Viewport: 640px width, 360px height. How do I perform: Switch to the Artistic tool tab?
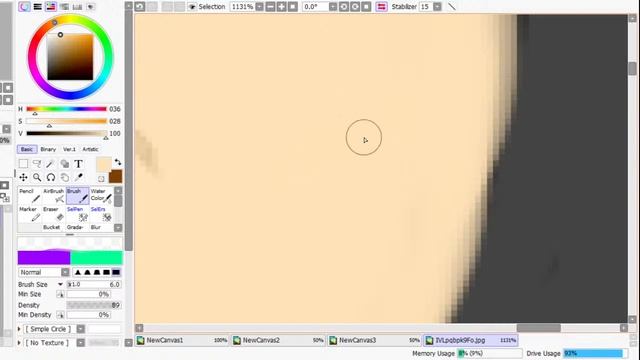[x=90, y=149]
